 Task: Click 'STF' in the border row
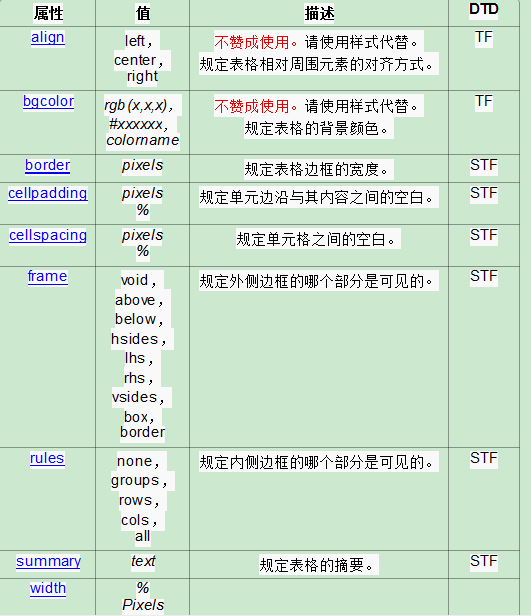pos(484,165)
